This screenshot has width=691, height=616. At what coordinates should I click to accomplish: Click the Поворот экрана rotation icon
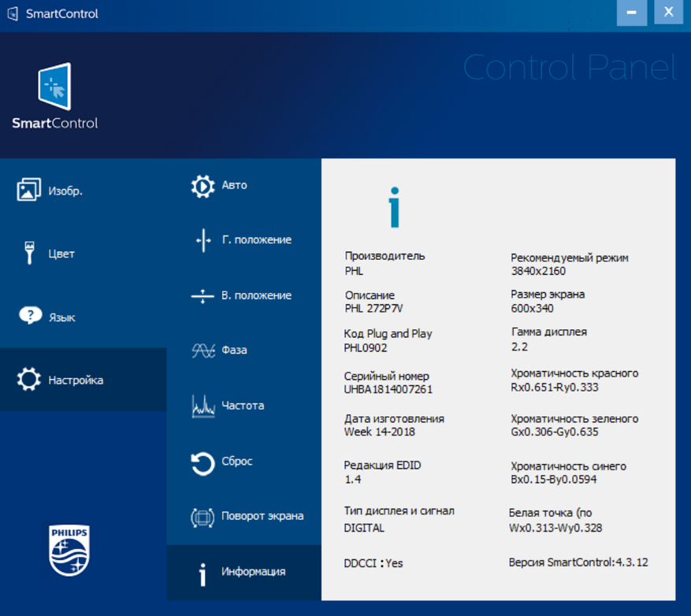[x=202, y=517]
